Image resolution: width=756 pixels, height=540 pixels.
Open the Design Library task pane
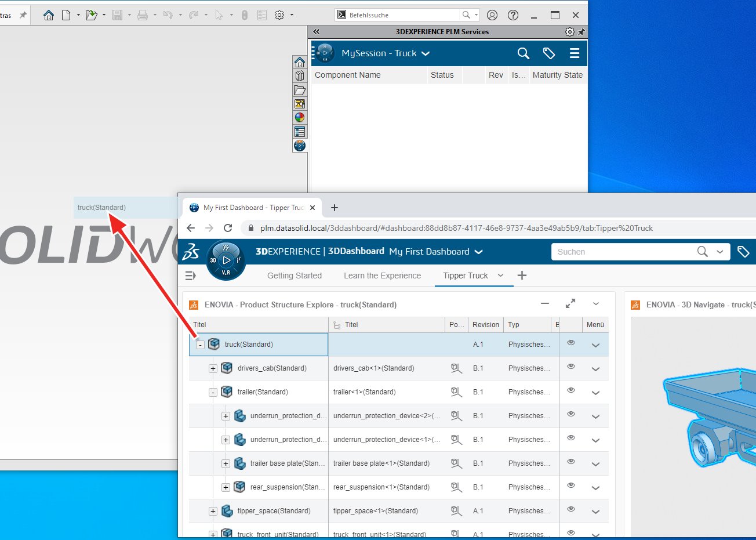point(300,75)
